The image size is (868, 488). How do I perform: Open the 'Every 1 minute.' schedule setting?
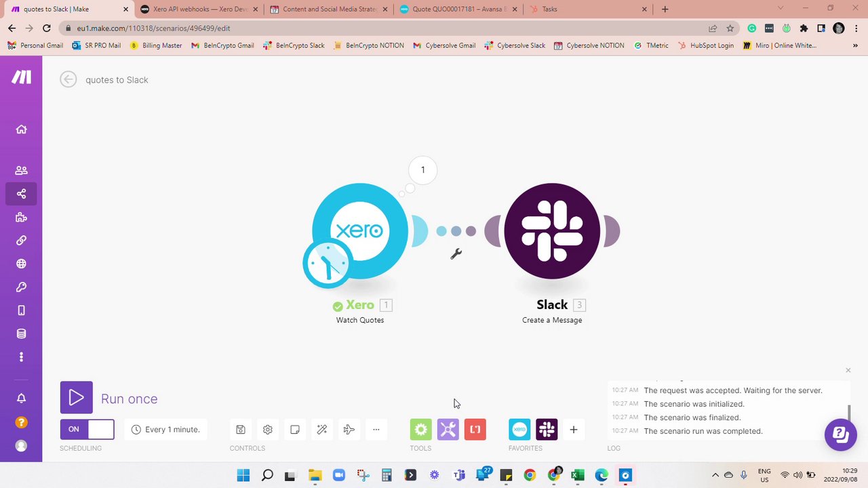coord(165,429)
